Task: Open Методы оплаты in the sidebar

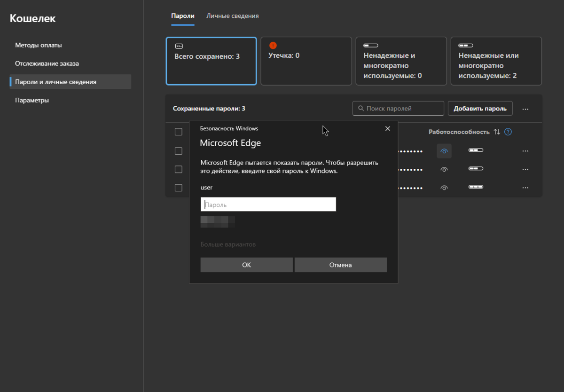Action: pyautogui.click(x=39, y=45)
